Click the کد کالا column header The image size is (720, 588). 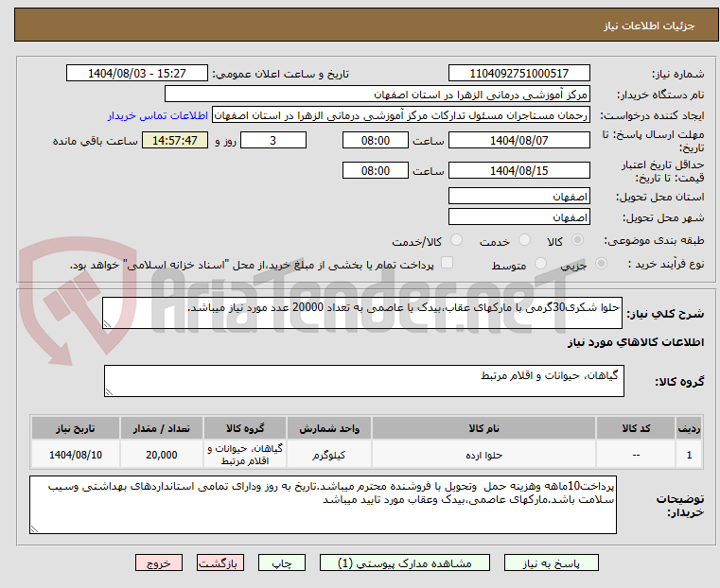(636, 428)
